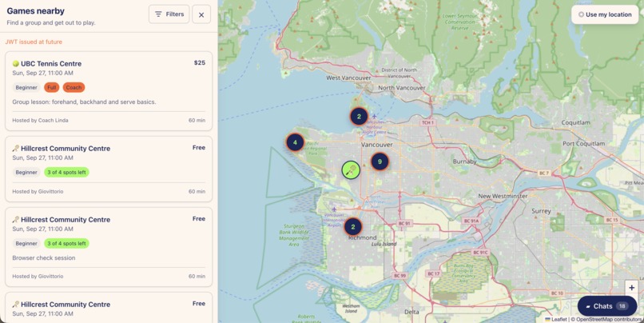The width and height of the screenshot is (644, 323).
Task: Click the Beginner tag on UBC card
Action: click(26, 87)
